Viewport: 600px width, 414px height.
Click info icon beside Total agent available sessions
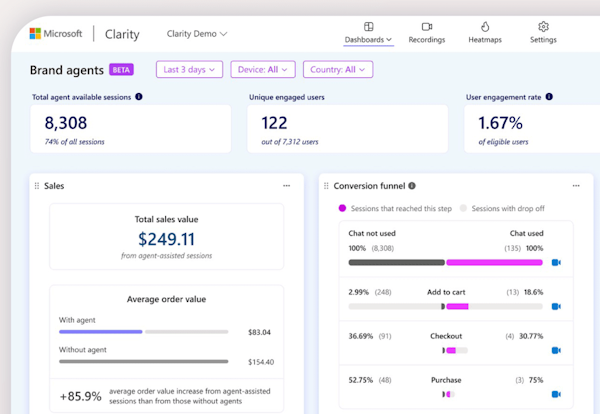point(139,97)
